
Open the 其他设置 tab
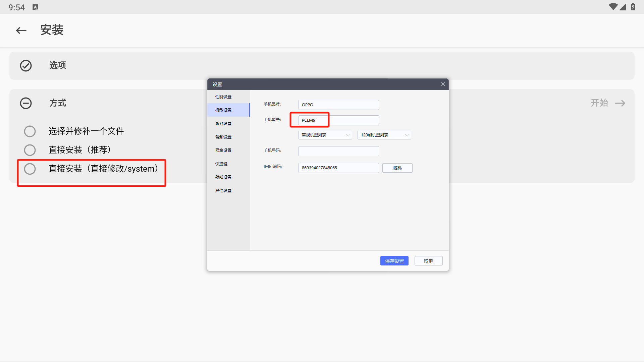228,190
